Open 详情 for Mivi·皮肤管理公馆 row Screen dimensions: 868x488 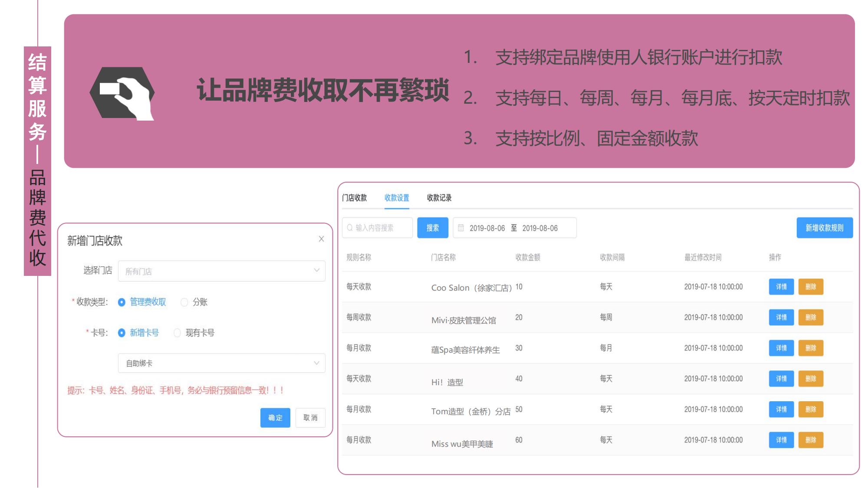click(x=781, y=318)
